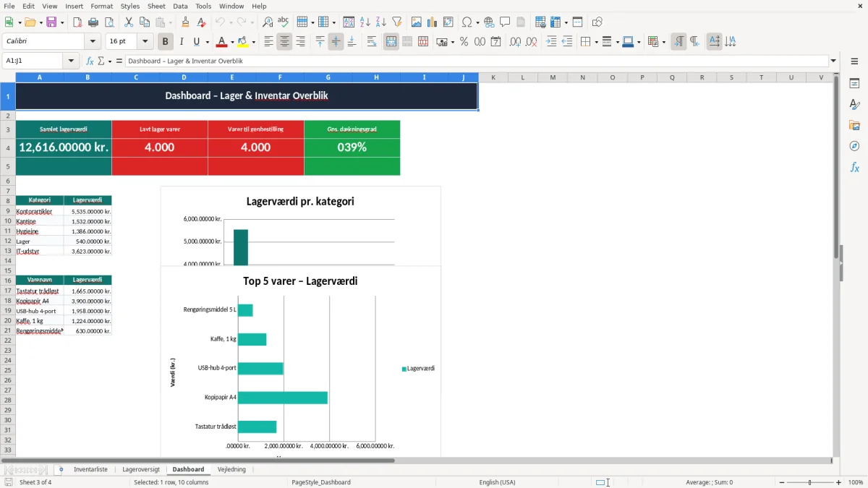
Task: Toggle Align Right
Action: [300, 42]
